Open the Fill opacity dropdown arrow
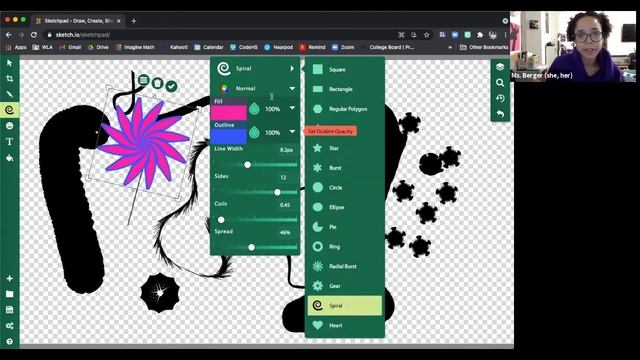Screen dimensions: 640x360 click(292, 108)
